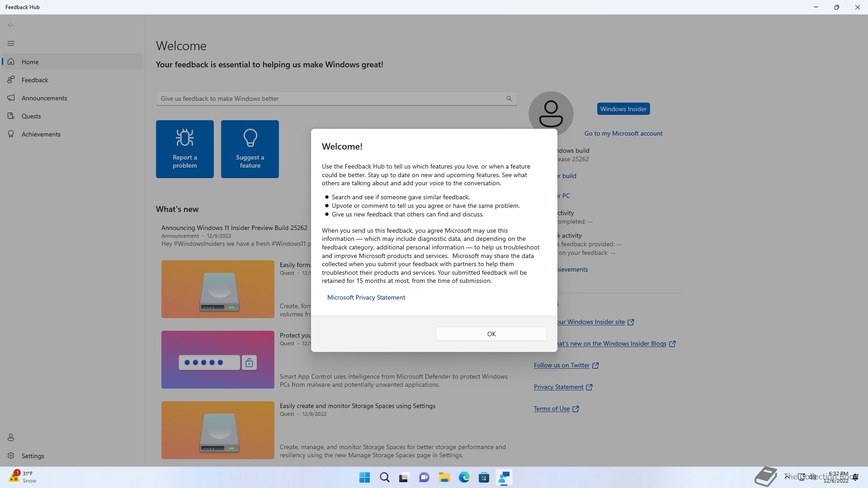Click the feedback search box
Image resolution: width=868 pixels, height=488 pixels.
click(x=336, y=99)
